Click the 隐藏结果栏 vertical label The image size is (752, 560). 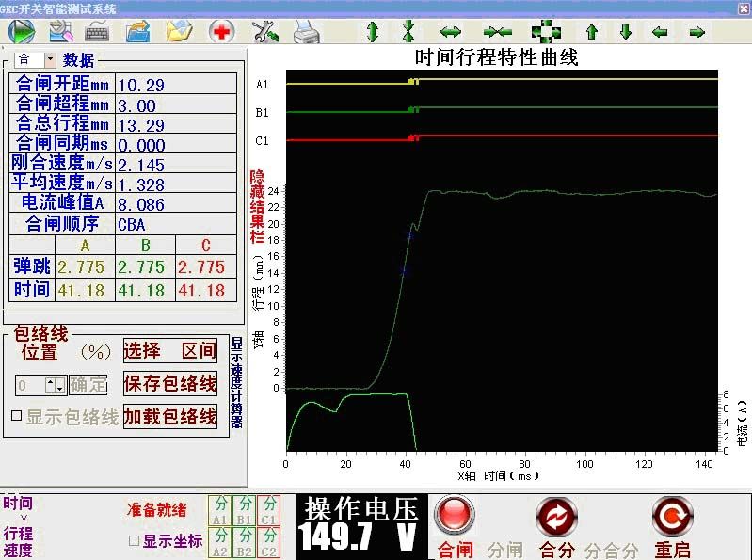pos(257,206)
